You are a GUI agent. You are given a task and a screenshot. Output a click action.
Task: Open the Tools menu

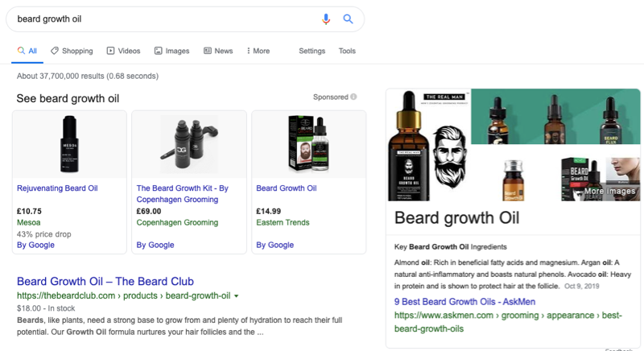click(x=347, y=51)
